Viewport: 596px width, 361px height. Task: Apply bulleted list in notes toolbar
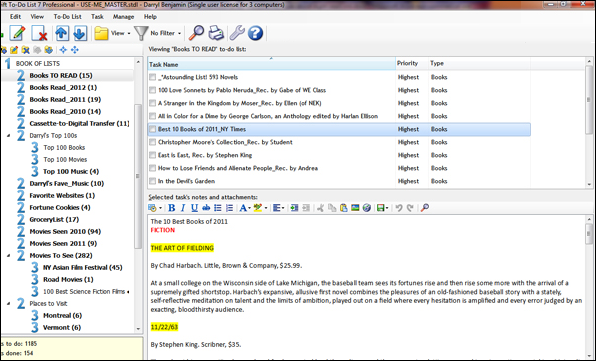(x=218, y=207)
